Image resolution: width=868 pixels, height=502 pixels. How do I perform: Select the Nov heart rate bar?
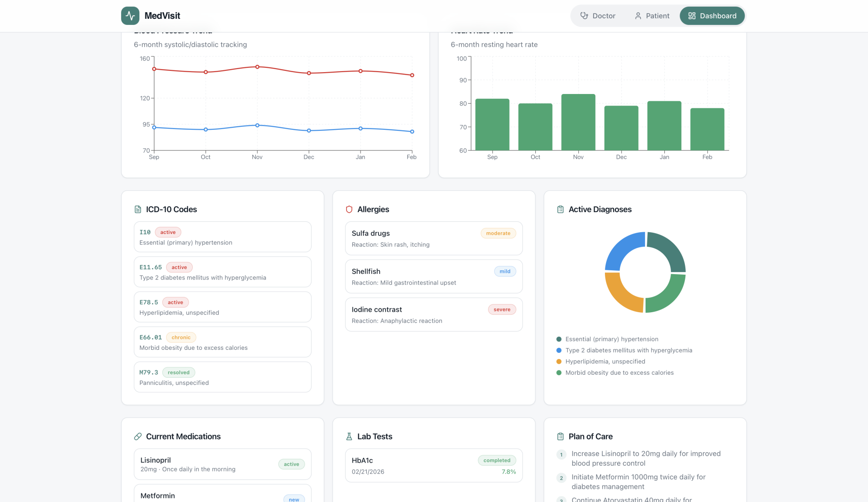(x=578, y=122)
